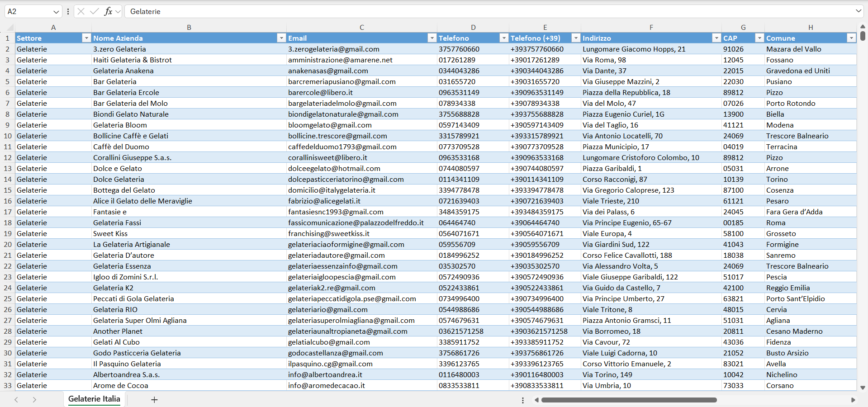This screenshot has height=407, width=868.
Task: Click the Name Box showing A2
Action: click(28, 11)
